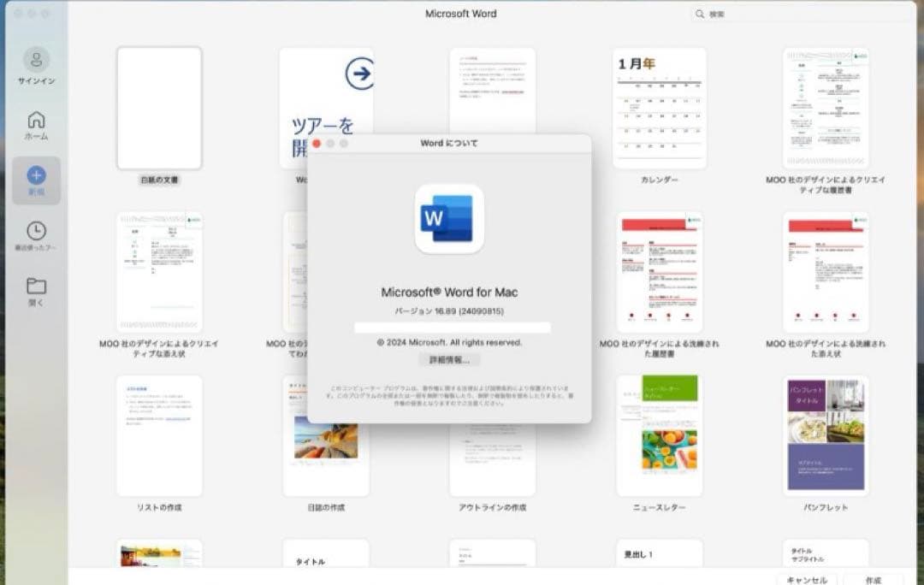Viewport: 924px width, 585px height.
Task: Click the 検索 magnifier icon
Action: [x=701, y=14]
